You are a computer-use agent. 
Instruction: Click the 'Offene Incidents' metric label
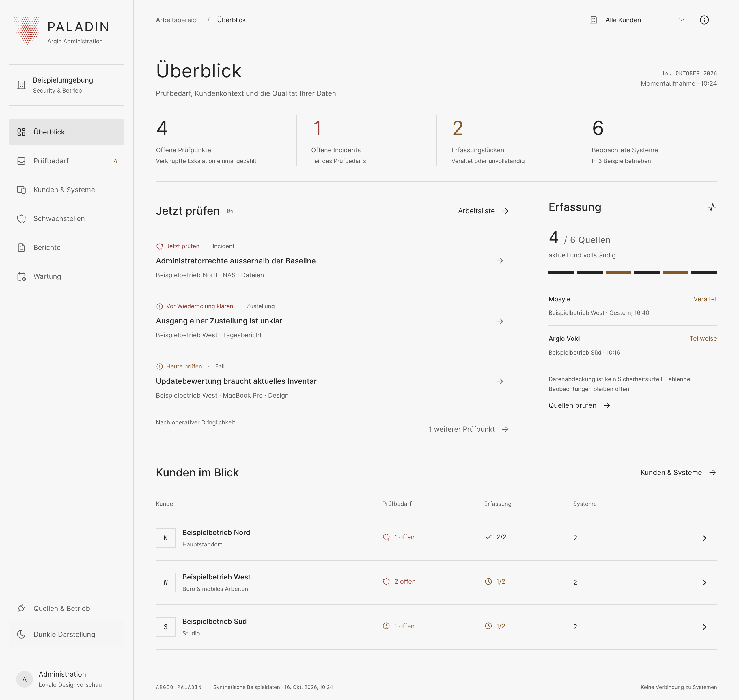(x=335, y=150)
